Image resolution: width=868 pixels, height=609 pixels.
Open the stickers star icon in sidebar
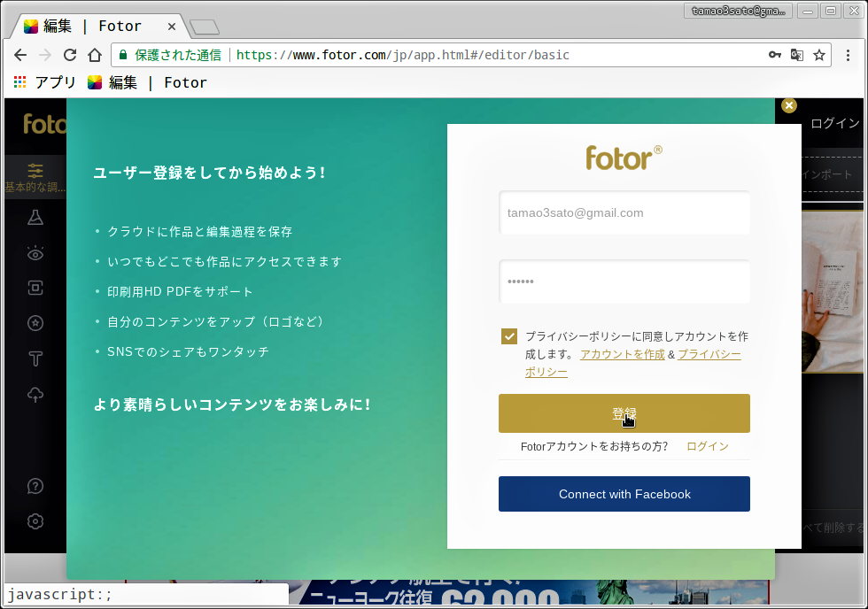[x=35, y=323]
